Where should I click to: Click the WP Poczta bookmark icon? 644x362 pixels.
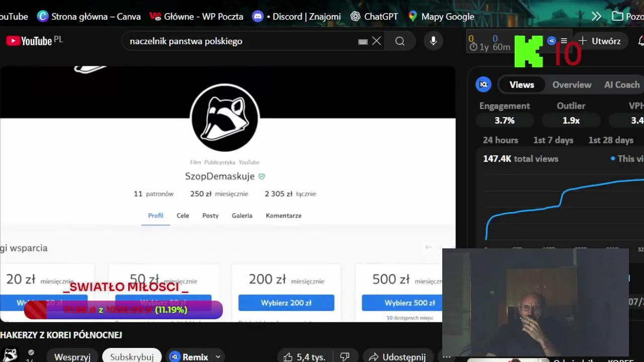(155, 17)
